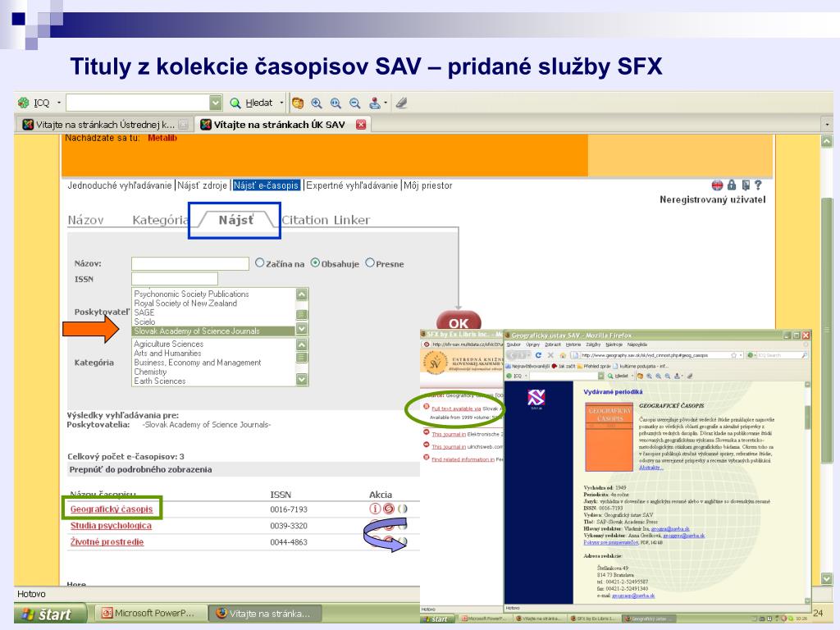Viewport: 840px width, 630px height.
Task: Switch to the Vitajte na stránkach Ústrednej k... tab
Action: tap(104, 125)
